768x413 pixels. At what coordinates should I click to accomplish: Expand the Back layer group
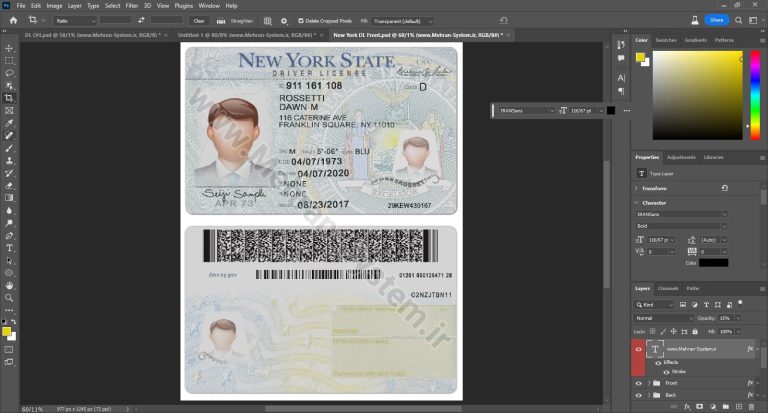[649, 395]
